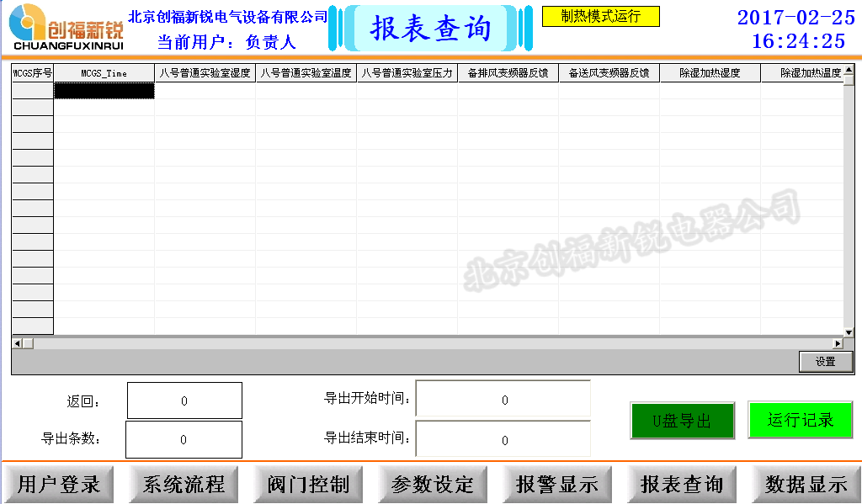Click the 八号普通实验室湿度 column header

pyautogui.click(x=205, y=73)
